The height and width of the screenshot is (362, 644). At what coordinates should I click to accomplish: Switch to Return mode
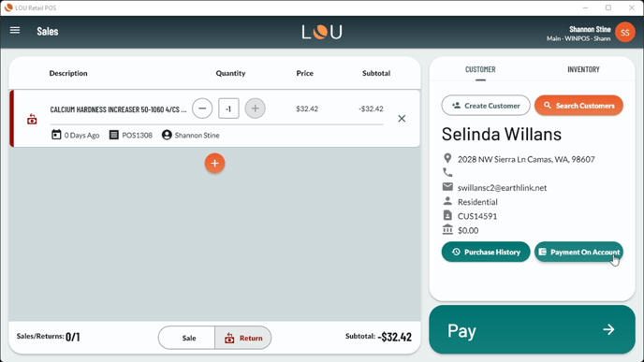click(x=243, y=338)
